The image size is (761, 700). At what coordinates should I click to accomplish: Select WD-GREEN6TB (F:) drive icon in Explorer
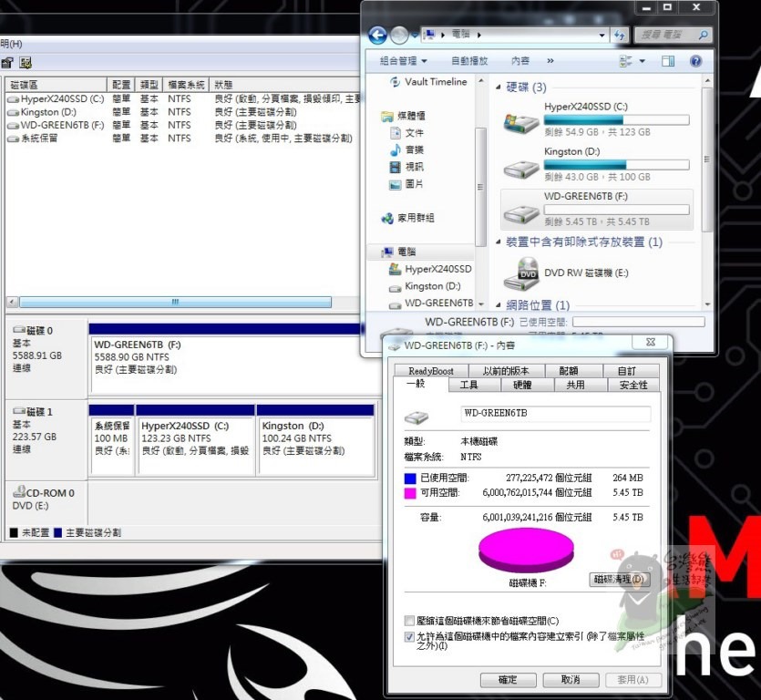coord(521,214)
